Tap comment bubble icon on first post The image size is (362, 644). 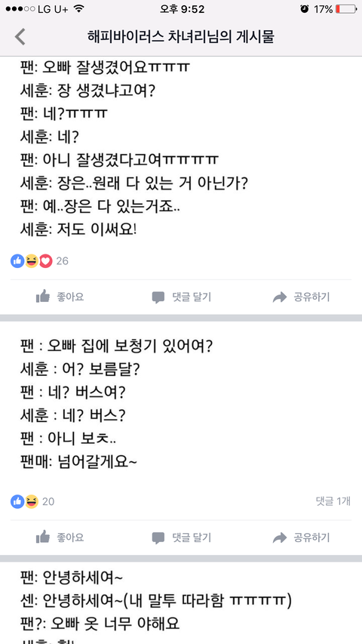click(158, 297)
